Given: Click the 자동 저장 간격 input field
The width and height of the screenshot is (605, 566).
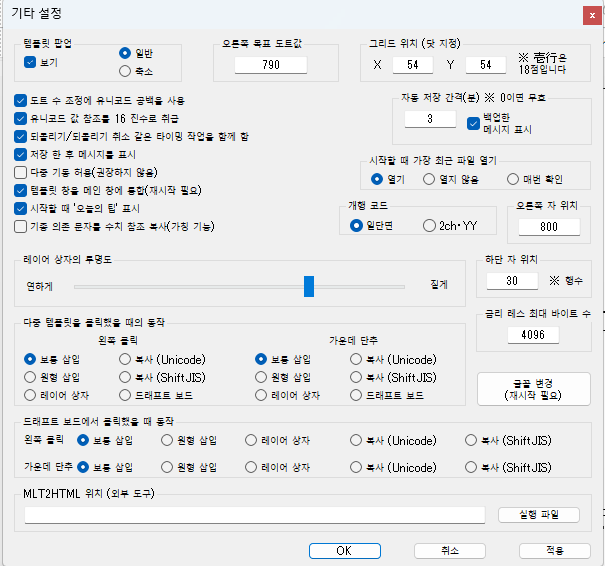Looking at the screenshot, I should point(430,119).
